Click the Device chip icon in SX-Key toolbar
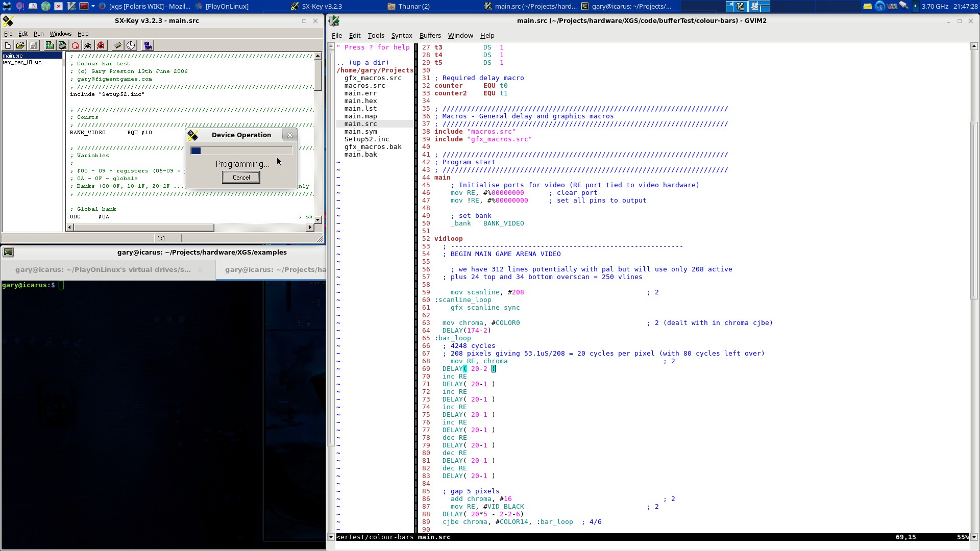 click(117, 45)
